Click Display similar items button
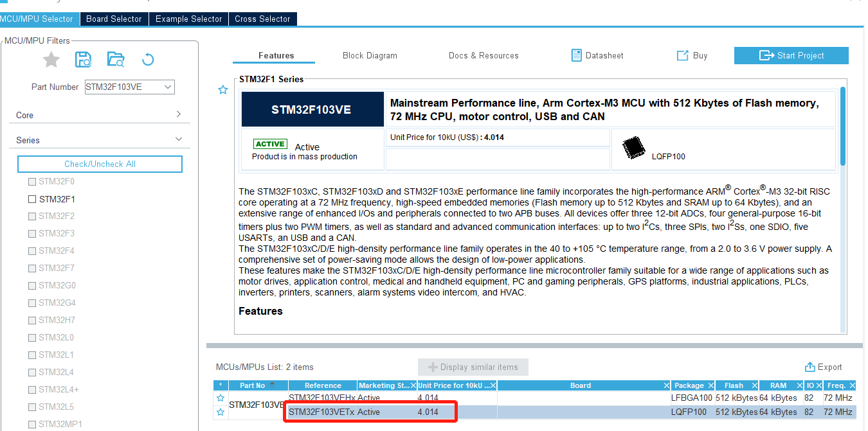The height and width of the screenshot is (431, 868). coord(473,367)
